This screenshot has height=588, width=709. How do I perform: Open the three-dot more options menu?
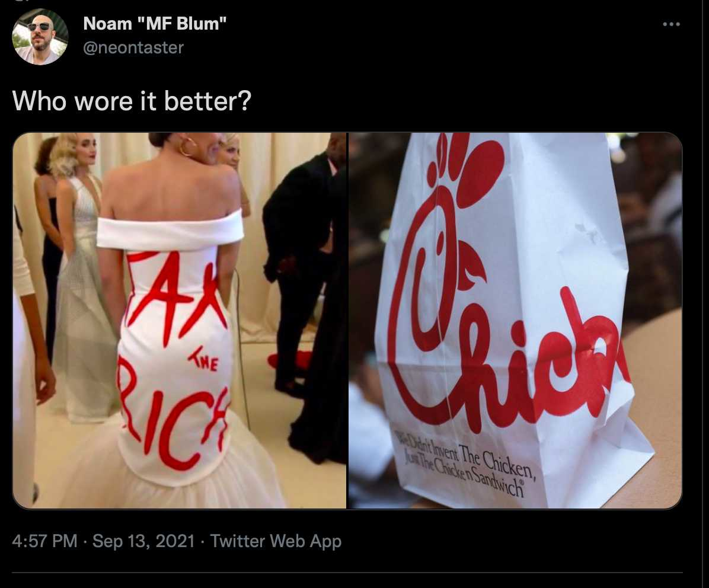coord(671,24)
